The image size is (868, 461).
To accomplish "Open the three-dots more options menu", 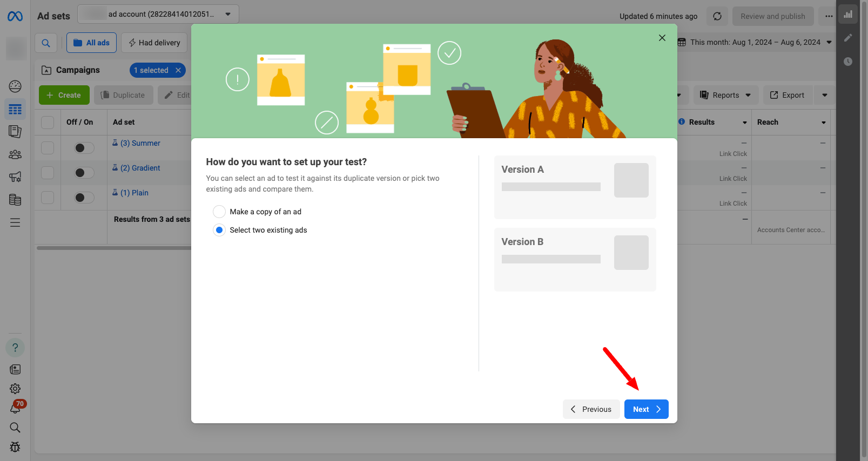I will pyautogui.click(x=829, y=16).
